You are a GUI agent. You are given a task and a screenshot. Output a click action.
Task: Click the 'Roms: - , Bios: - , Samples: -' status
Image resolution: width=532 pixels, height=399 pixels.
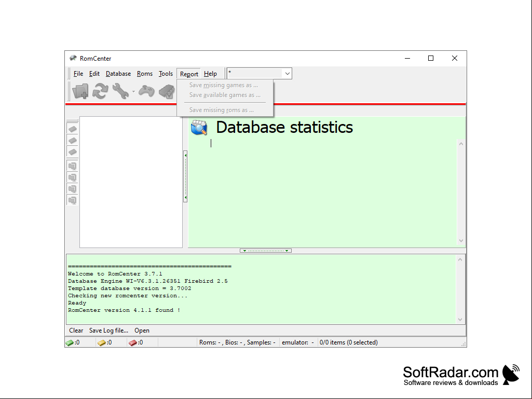point(238,342)
